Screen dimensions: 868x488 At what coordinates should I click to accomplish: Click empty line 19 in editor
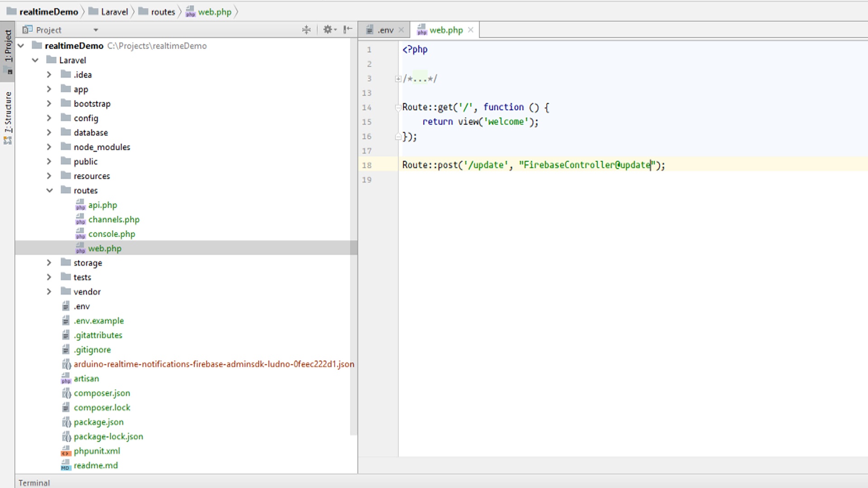[x=633, y=180]
